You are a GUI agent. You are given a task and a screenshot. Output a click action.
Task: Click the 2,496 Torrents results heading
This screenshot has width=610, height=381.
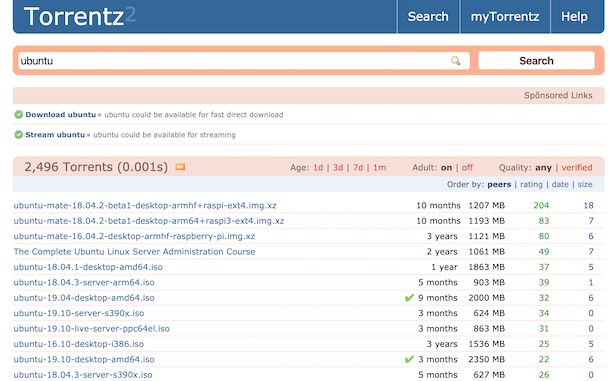[x=96, y=167]
